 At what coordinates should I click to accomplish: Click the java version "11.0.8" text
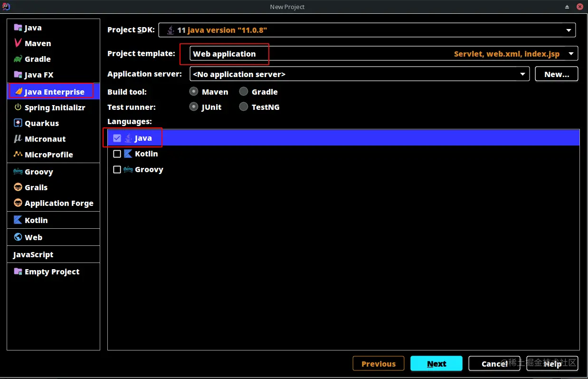(x=227, y=30)
